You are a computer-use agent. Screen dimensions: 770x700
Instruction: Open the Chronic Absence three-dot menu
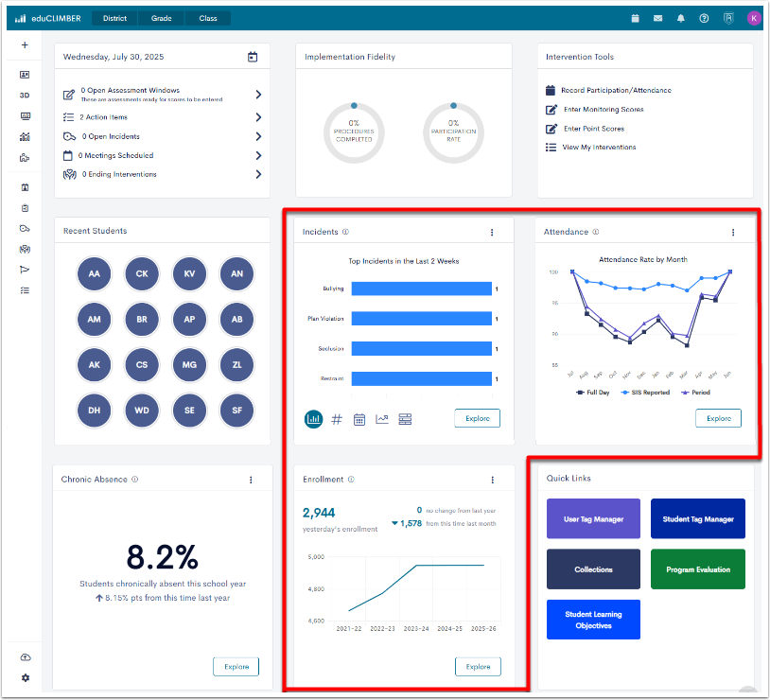[251, 480]
